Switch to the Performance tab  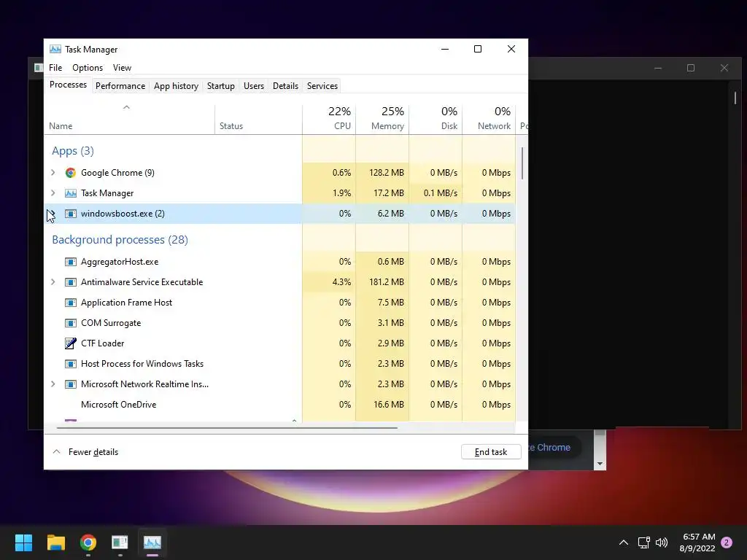120,86
